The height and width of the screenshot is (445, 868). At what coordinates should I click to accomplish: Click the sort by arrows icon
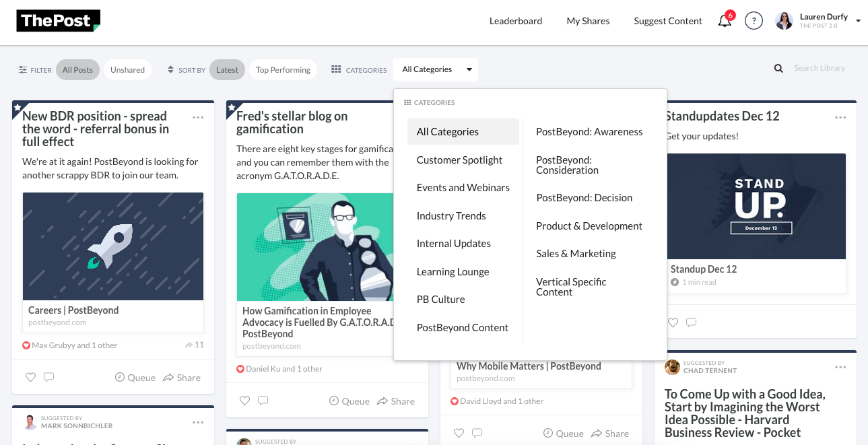pos(171,69)
